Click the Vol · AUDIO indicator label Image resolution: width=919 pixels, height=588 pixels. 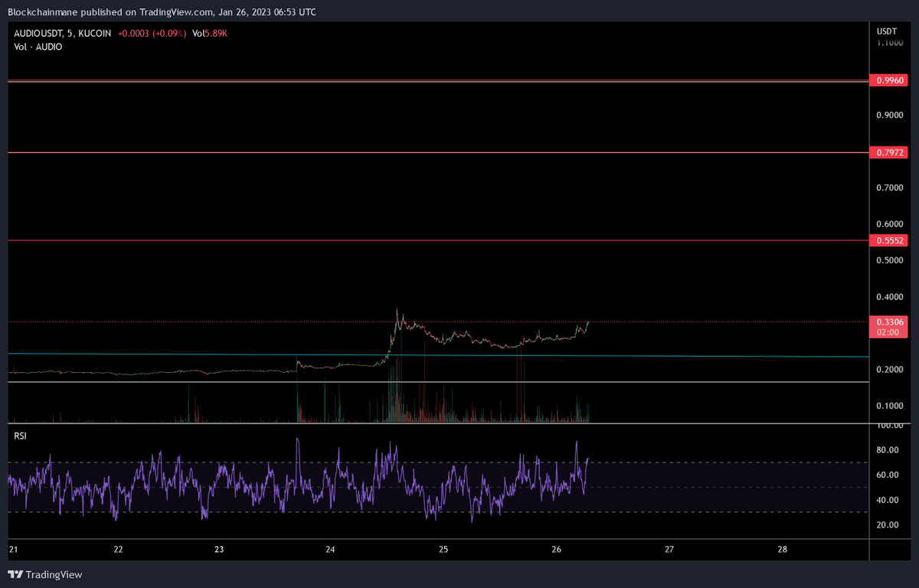click(38, 47)
